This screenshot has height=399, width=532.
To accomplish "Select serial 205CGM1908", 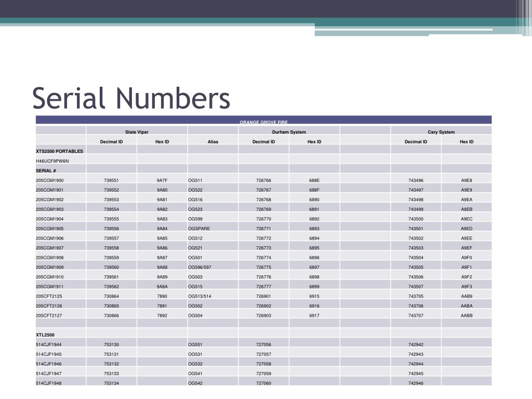I will pos(49,258).
